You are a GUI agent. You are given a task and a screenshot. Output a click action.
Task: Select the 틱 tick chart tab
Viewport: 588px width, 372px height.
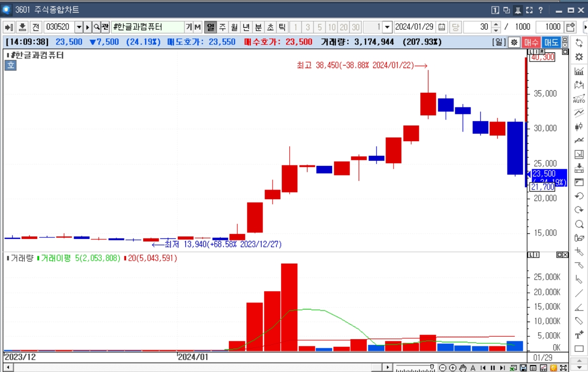(282, 27)
